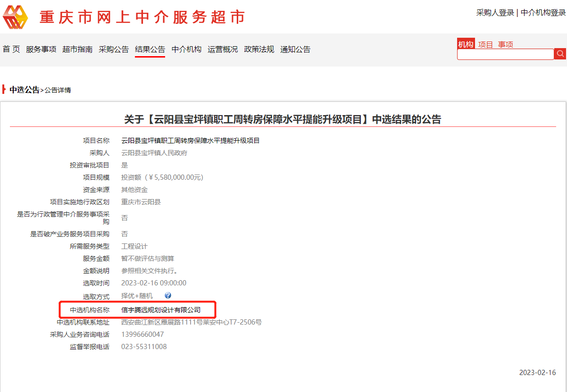Viewport: 567px width, 392px height.
Task: Open the 中介机构 menu item
Action: [187, 49]
